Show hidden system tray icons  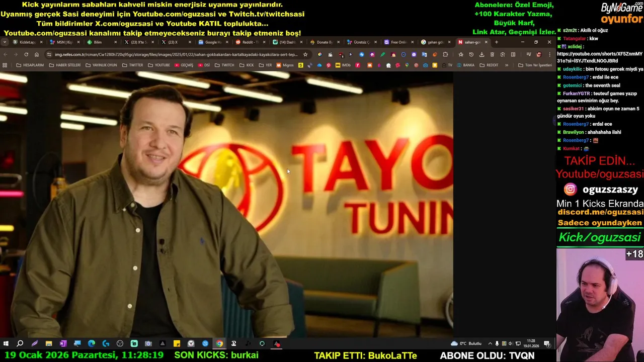[x=490, y=344]
